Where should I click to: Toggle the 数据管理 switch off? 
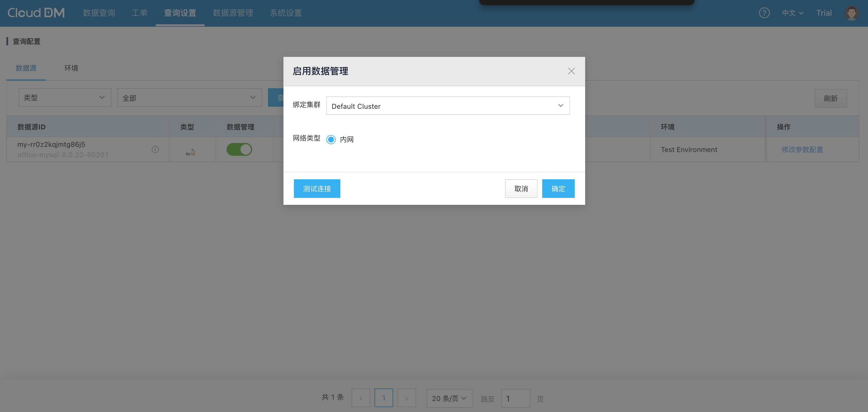(239, 149)
